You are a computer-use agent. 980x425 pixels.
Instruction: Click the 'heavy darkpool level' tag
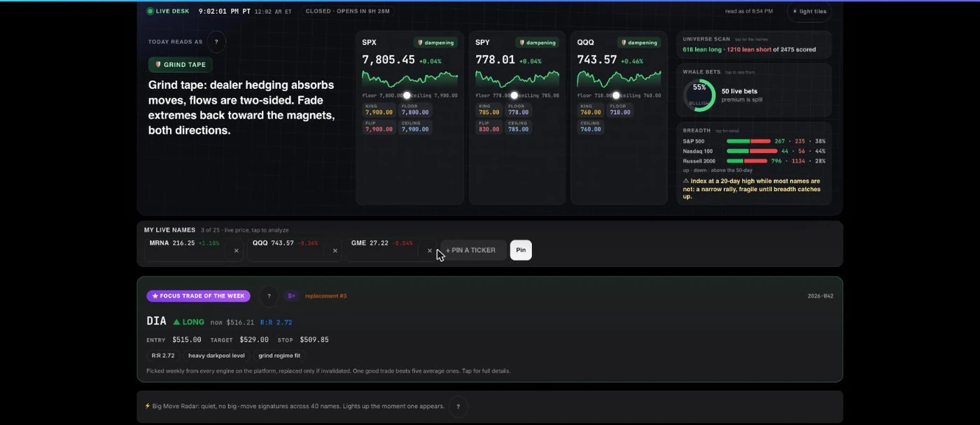coord(216,356)
